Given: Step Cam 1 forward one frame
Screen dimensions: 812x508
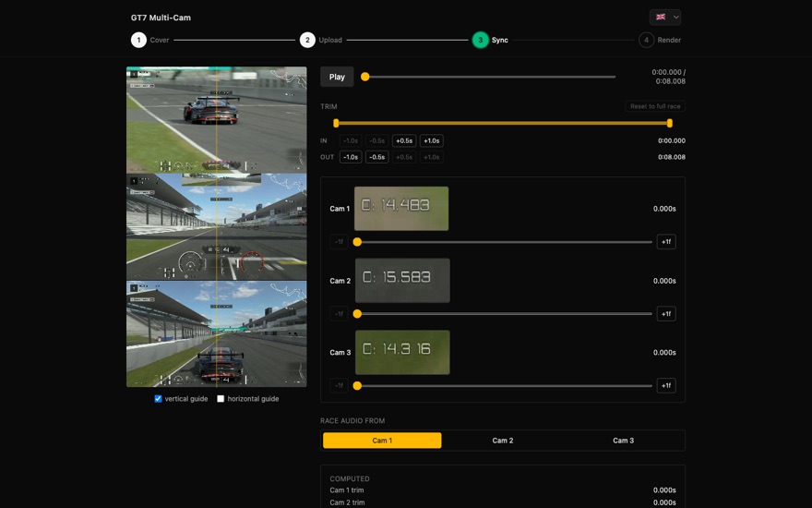Looking at the screenshot, I should tap(666, 242).
